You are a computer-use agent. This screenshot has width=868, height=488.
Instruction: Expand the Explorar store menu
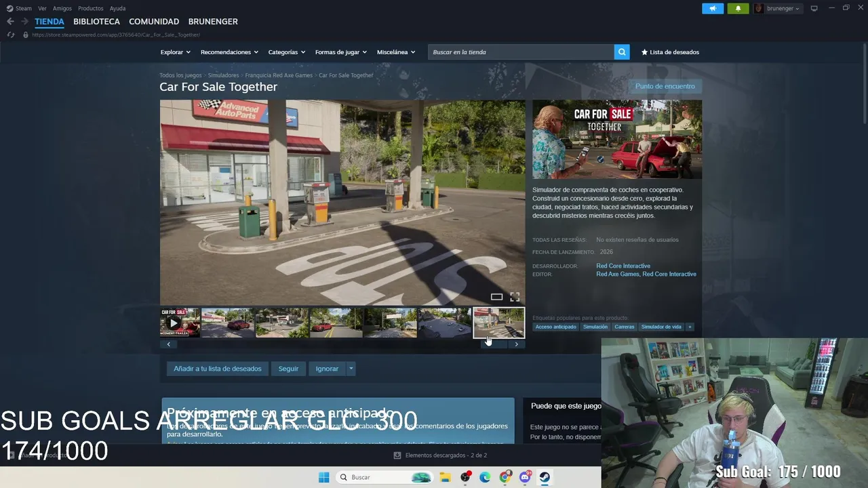click(x=175, y=52)
